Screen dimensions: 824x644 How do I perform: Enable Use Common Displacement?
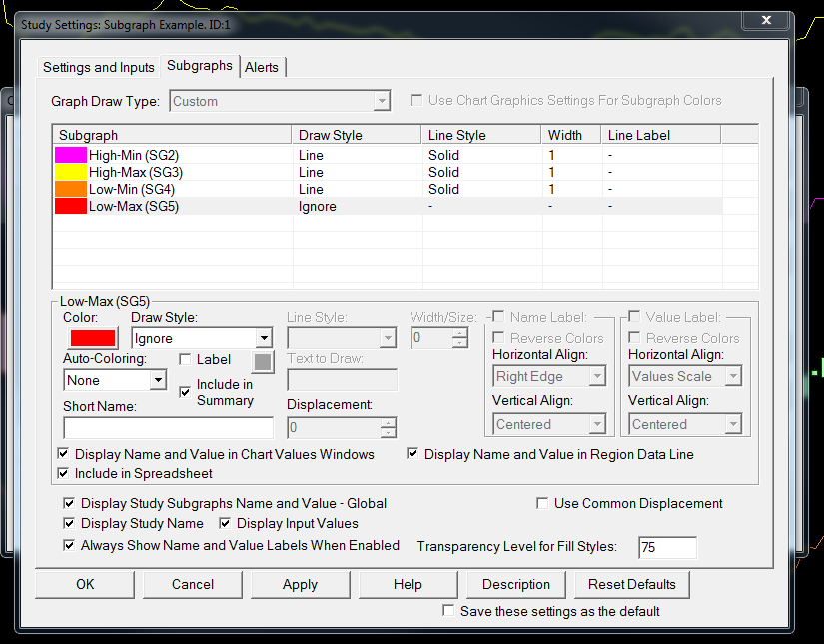tap(543, 503)
